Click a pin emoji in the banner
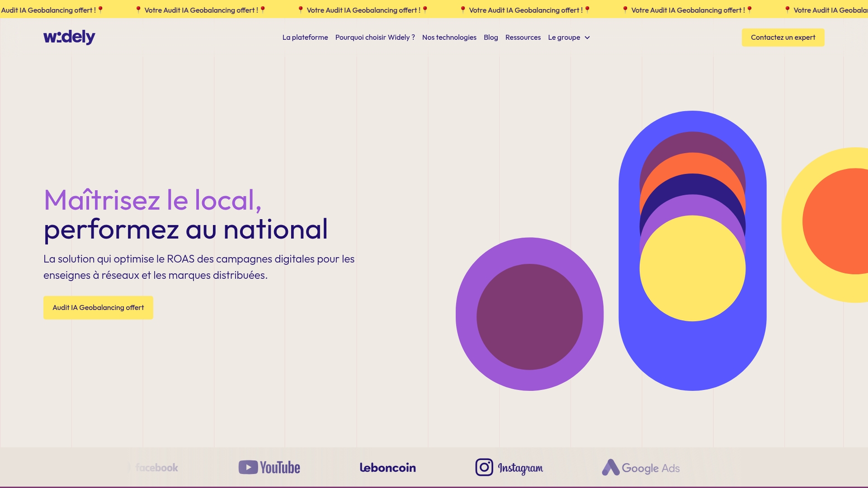This screenshot has width=868, height=488. click(x=300, y=9)
